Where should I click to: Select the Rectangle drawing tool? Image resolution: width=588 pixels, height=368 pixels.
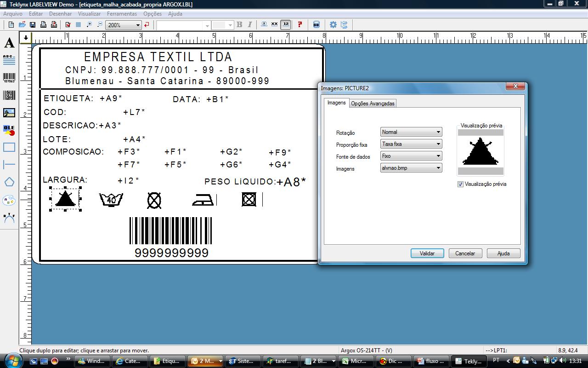point(9,147)
